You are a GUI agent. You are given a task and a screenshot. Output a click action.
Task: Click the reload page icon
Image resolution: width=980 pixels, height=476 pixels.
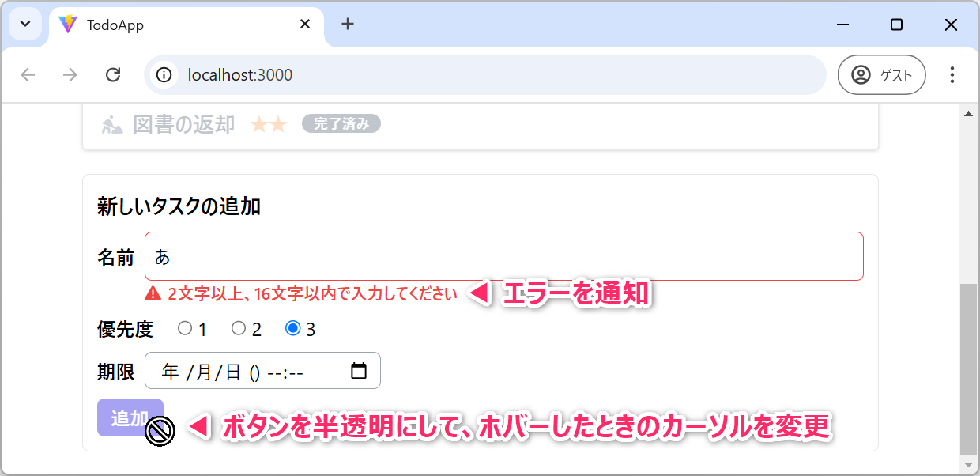point(113,75)
